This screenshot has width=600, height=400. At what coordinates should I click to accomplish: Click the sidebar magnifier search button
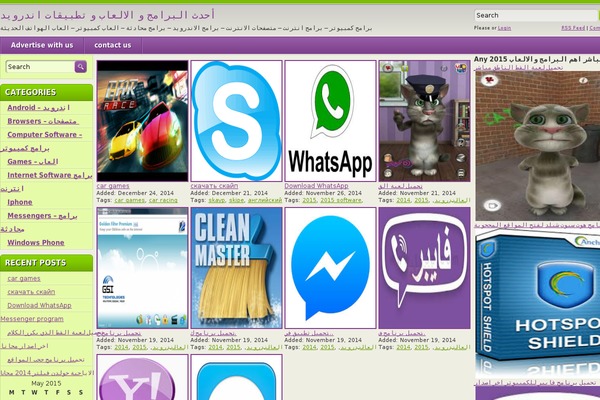click(81, 67)
